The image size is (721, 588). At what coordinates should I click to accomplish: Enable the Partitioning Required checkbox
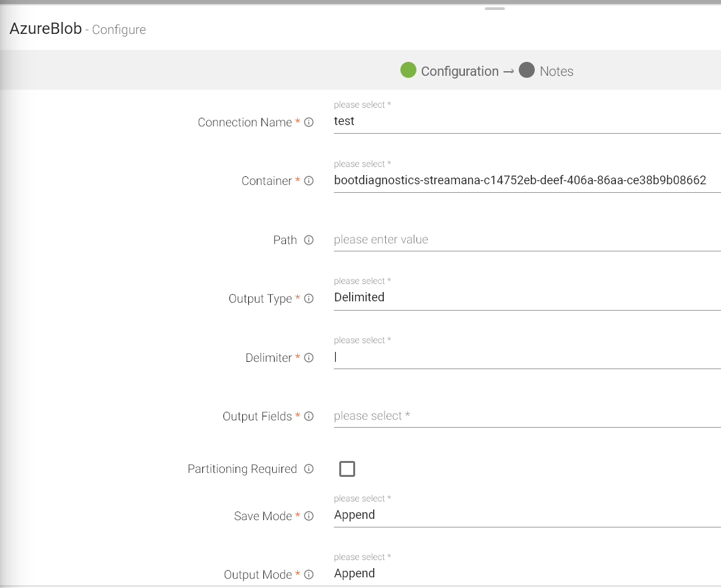[x=347, y=469]
